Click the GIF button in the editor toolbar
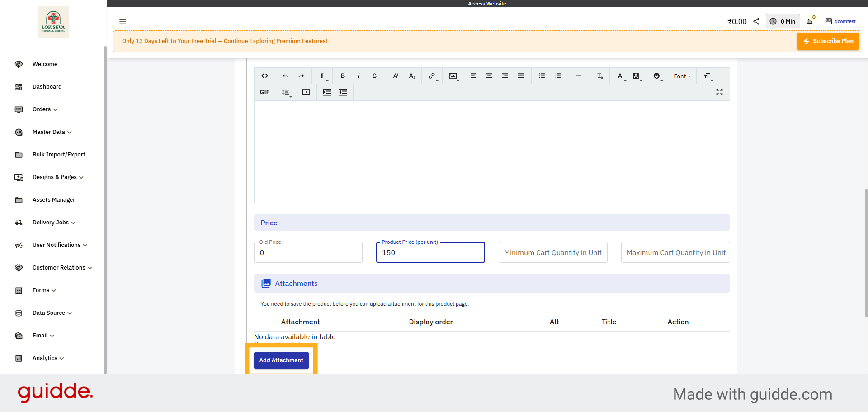 264,92
